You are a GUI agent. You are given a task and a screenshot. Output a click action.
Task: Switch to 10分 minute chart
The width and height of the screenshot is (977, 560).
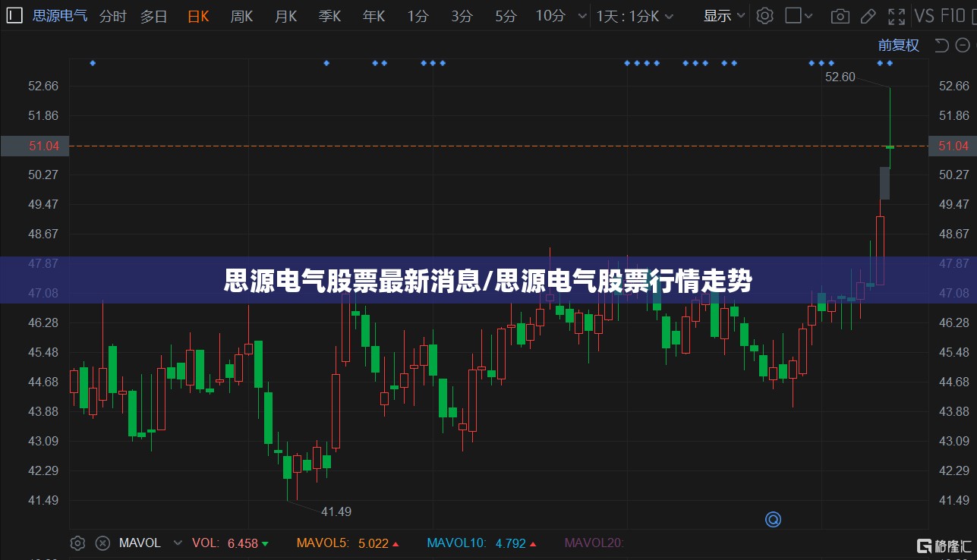point(550,15)
